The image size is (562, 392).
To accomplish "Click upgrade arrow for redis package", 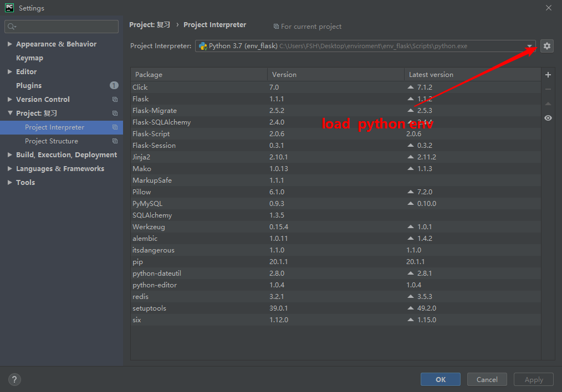I will [x=411, y=296].
